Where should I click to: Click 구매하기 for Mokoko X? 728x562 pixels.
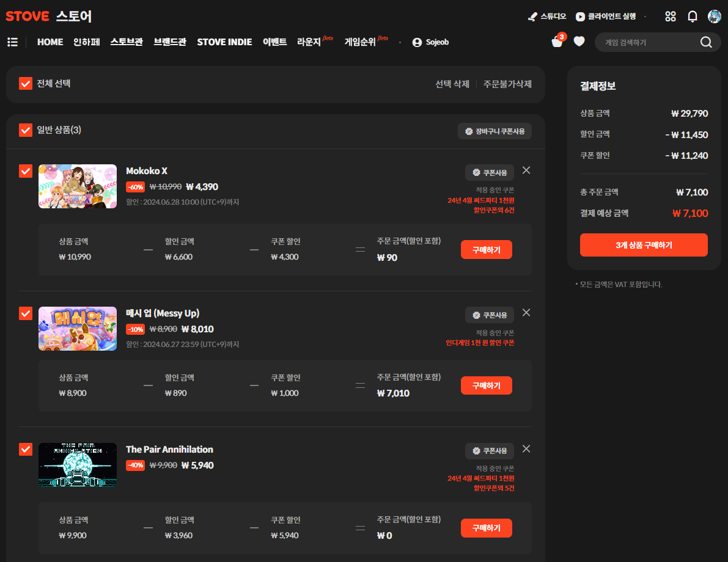[486, 250]
